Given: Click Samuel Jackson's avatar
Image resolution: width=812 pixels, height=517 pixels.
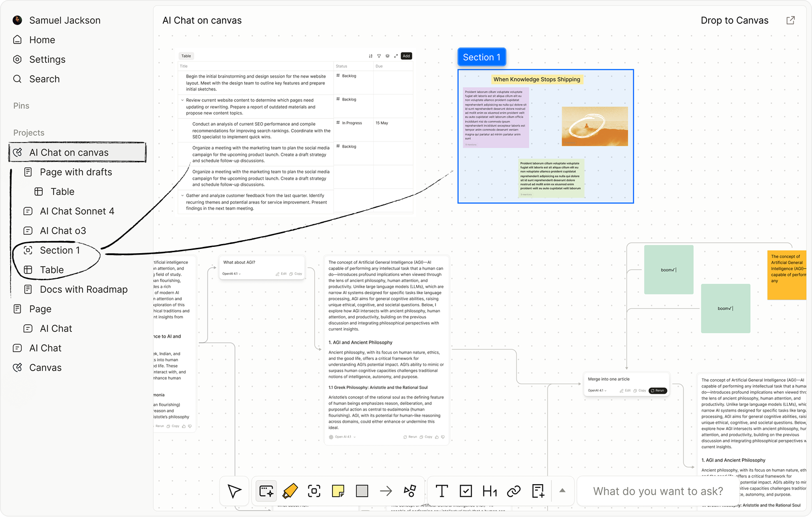Looking at the screenshot, I should pos(17,20).
